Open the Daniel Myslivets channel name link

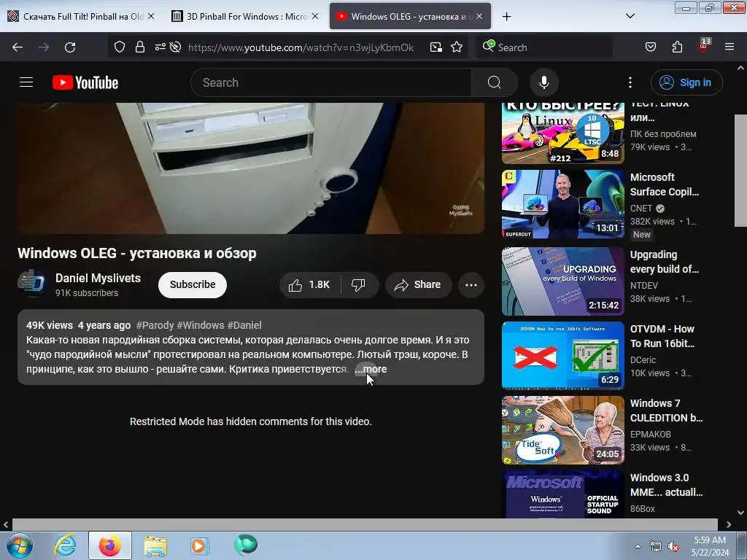[98, 278]
